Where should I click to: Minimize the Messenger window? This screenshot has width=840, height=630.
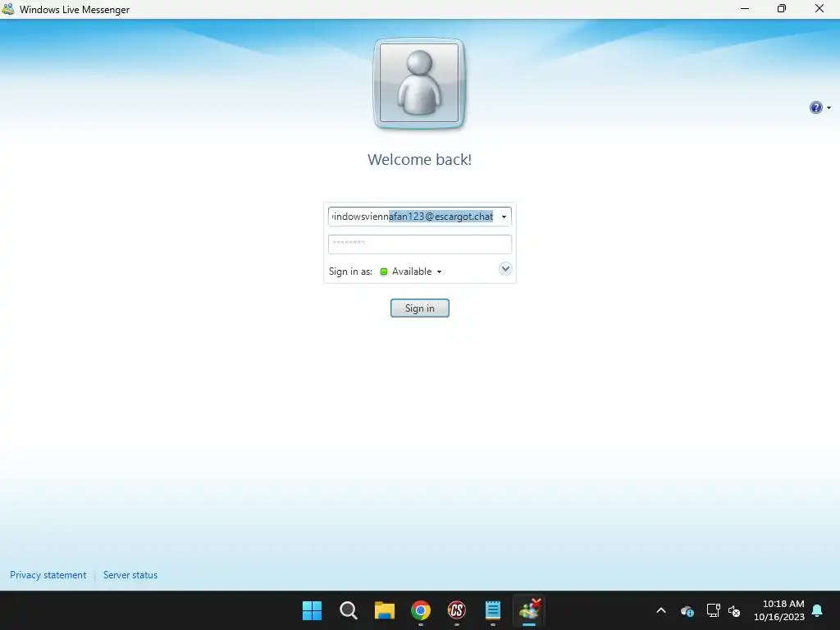pyautogui.click(x=745, y=8)
